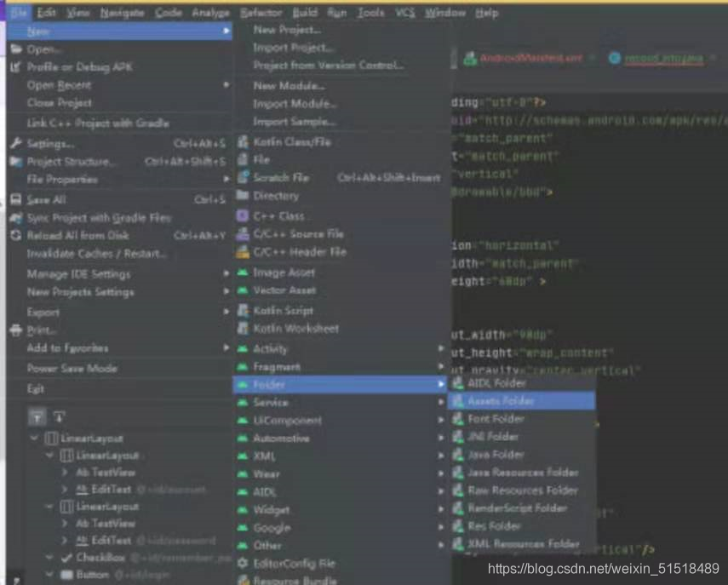Open the Refactor menu

coord(261,13)
